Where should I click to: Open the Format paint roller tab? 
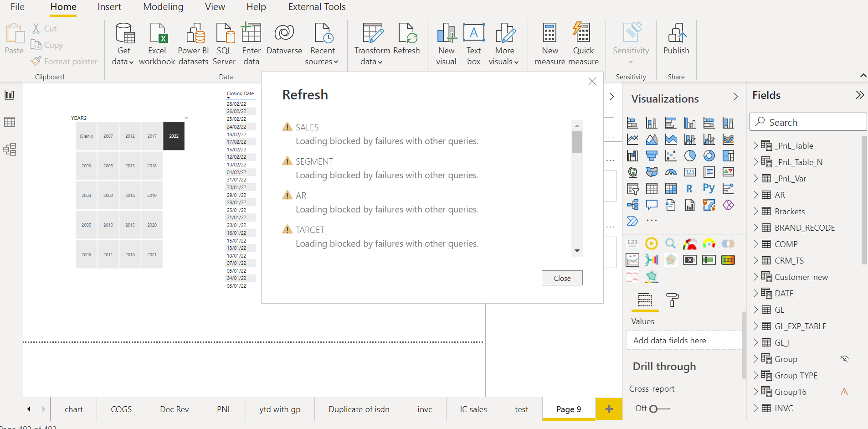pyautogui.click(x=672, y=300)
